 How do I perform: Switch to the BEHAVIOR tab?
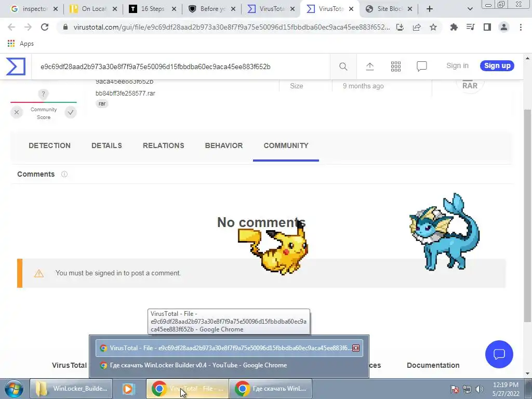click(224, 145)
